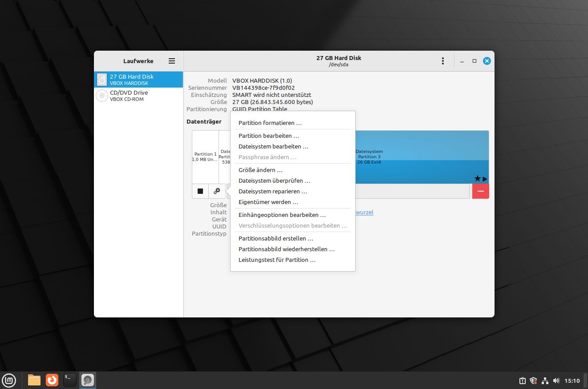The image size is (588, 389).
Task: Click the hard disk icon in sidebar
Action: point(102,80)
